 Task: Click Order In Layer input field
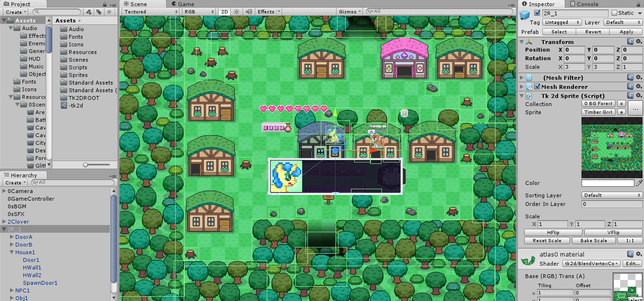click(612, 204)
